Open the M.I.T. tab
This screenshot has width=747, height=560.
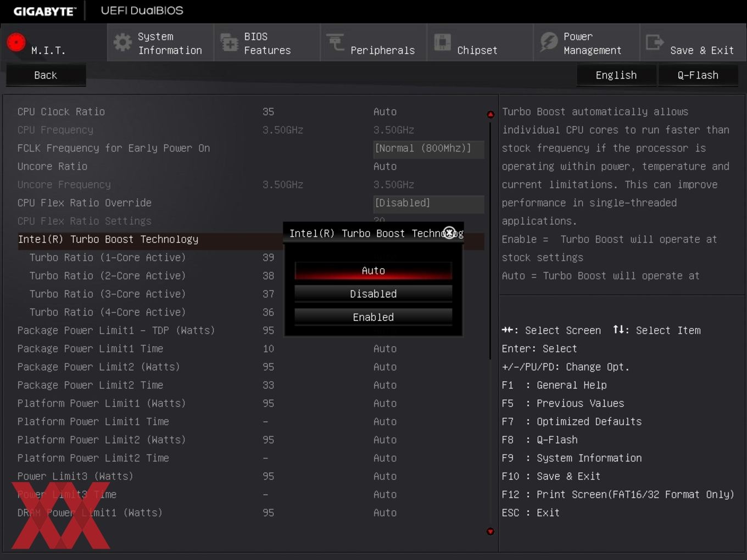(54, 42)
